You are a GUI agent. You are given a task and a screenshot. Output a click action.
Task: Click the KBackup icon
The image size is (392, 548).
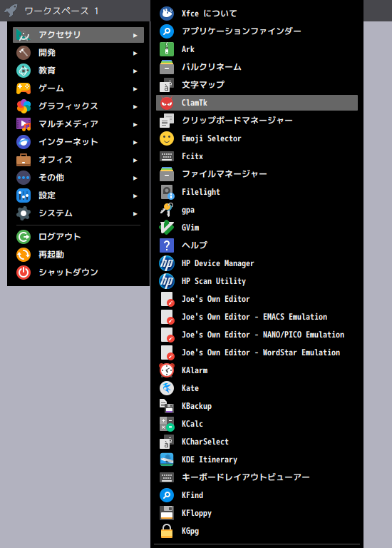click(x=167, y=406)
